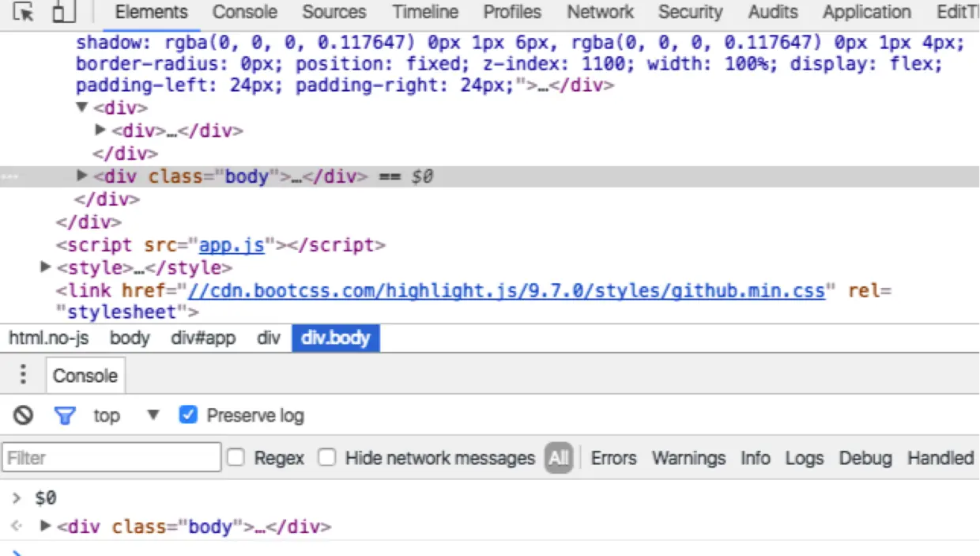Go to the Network tab
Screen dimensions: 980x556
click(x=601, y=12)
